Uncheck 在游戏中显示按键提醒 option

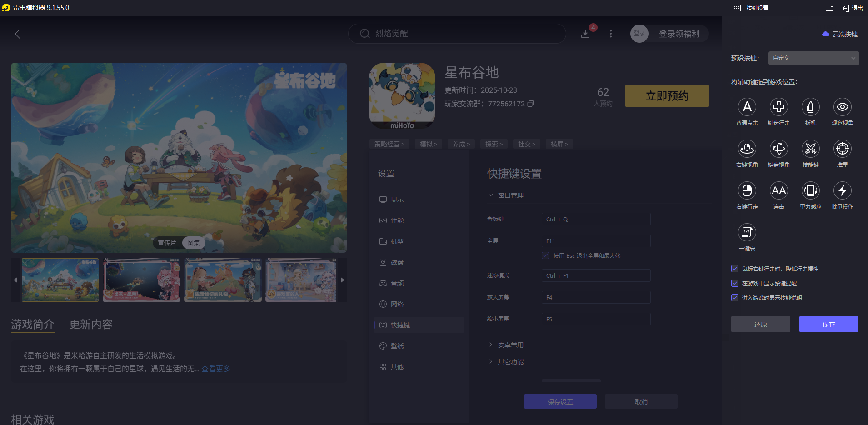(735, 283)
